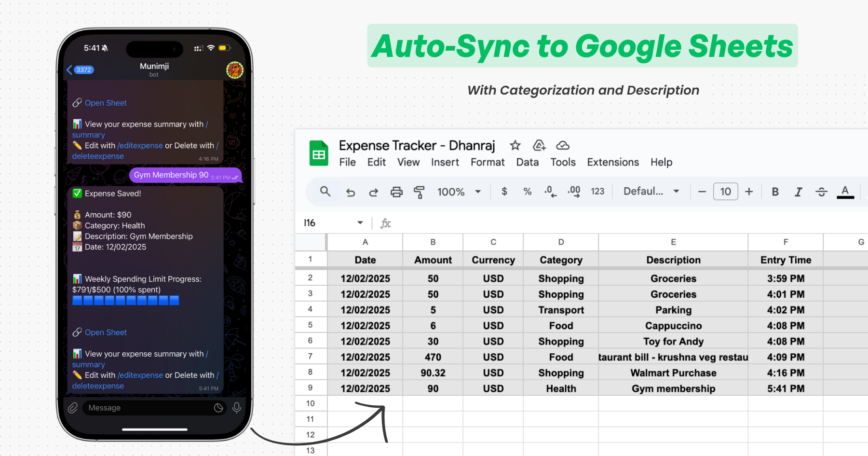Tap the upper Open Sheet link
The height and width of the screenshot is (456, 868).
[106, 103]
